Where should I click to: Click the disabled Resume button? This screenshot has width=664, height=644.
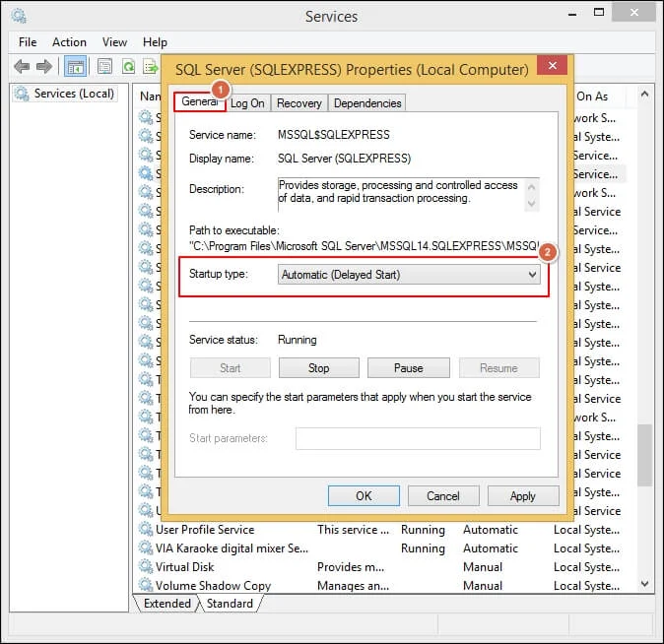498,368
